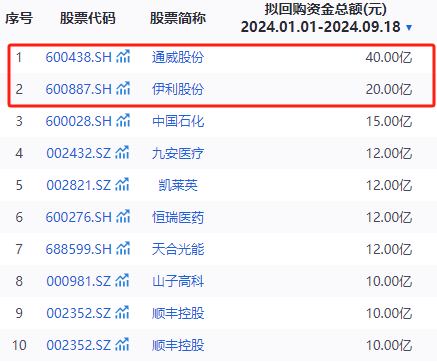The height and width of the screenshot is (362, 437).
Task: Open chart icon beside 600028.SH
Action: 123,120
